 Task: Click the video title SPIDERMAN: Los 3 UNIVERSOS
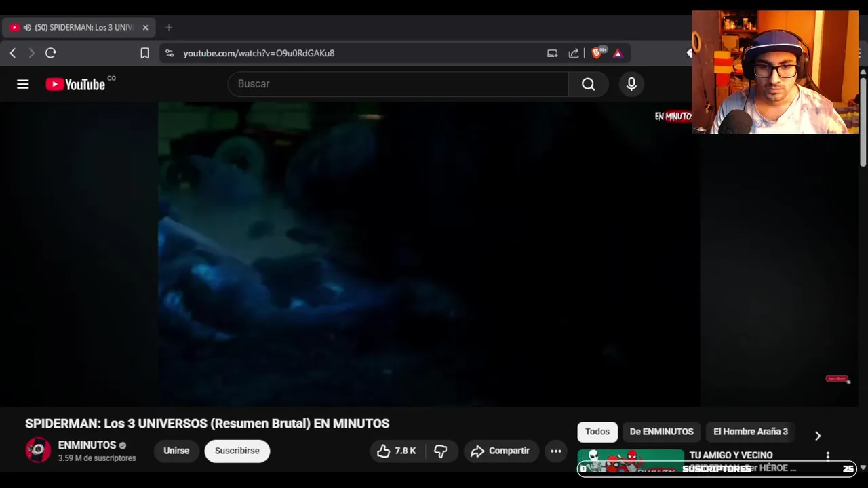[x=207, y=424]
